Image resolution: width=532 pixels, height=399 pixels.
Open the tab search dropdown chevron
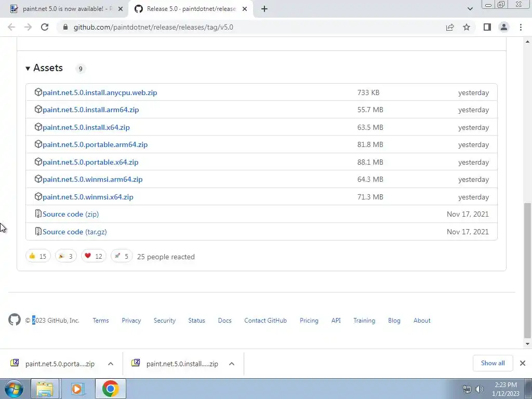coord(470,9)
